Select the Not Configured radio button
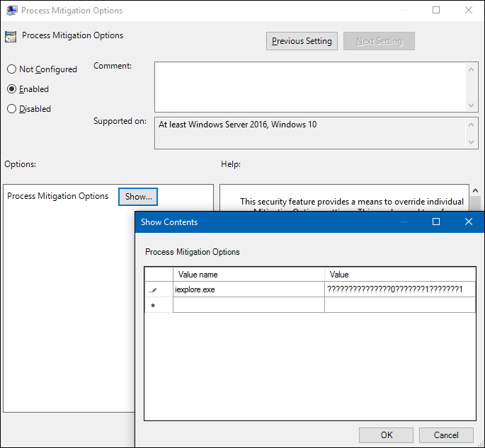485x448 pixels. pos(11,69)
